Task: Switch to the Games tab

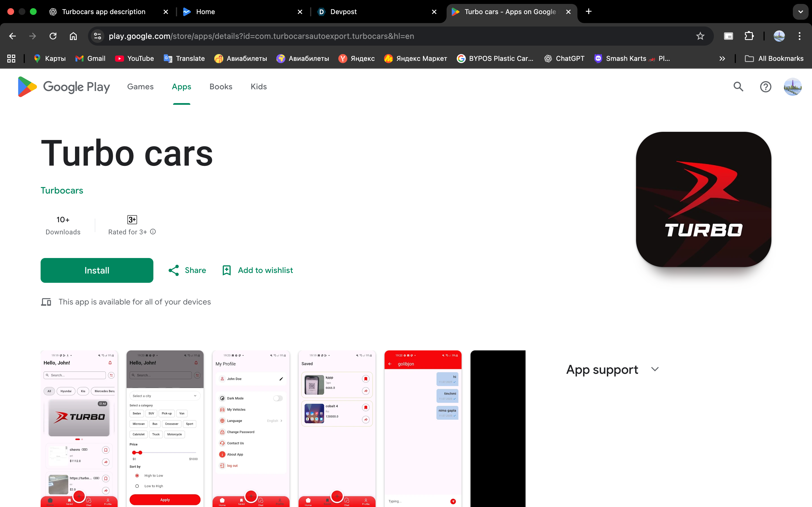Action: point(140,87)
